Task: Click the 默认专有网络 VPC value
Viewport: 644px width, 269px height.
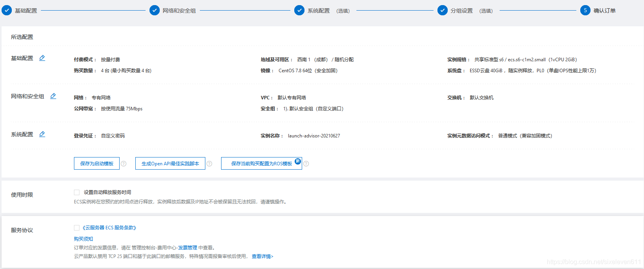Action: click(x=292, y=98)
